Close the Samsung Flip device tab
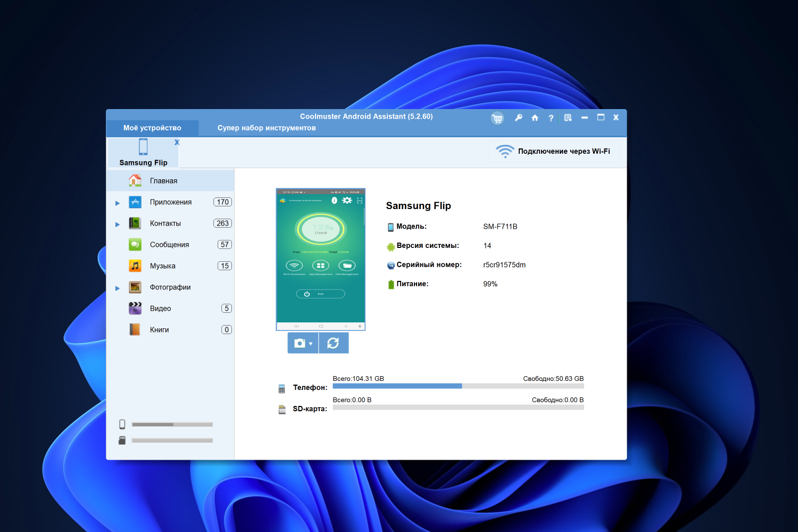Screen dimensions: 798x532 [177, 142]
